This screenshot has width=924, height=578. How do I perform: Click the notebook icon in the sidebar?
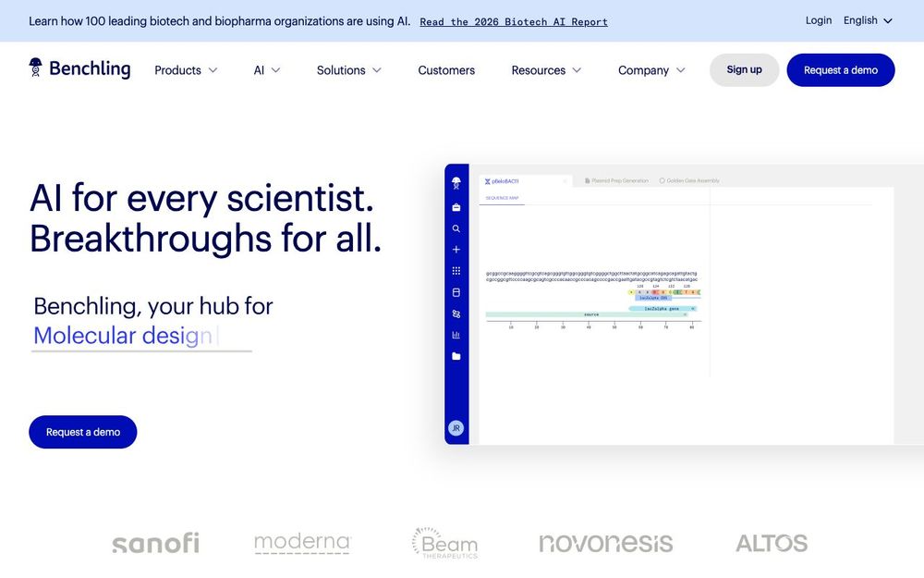tap(456, 291)
